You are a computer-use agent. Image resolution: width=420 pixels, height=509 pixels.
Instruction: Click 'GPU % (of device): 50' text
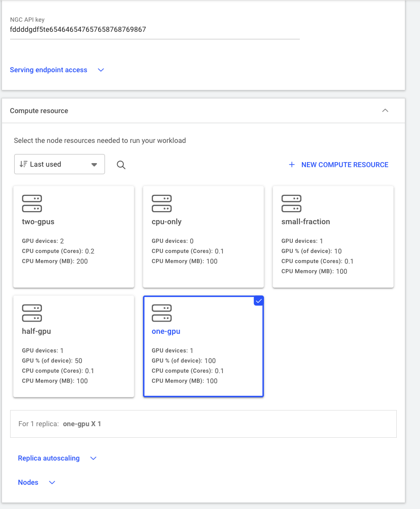52,361
